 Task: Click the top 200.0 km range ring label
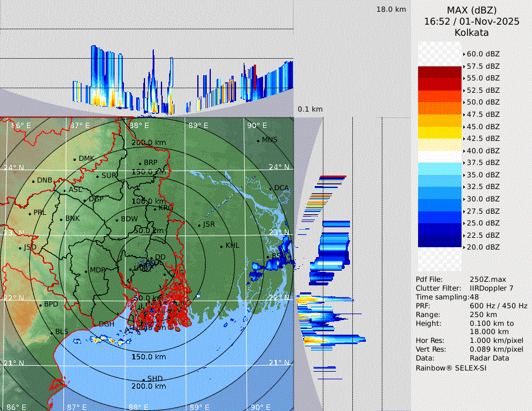[148, 143]
